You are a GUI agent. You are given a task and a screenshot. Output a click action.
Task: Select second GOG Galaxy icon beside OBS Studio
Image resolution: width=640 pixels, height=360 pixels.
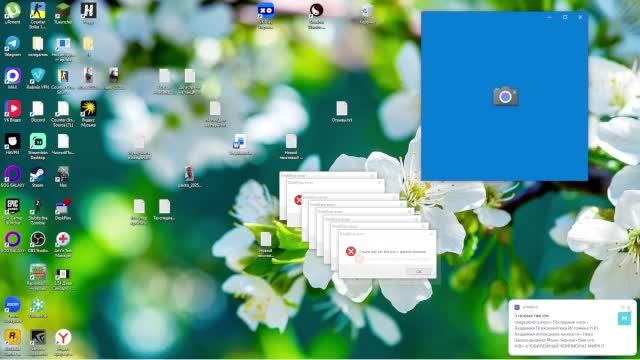tap(12, 239)
